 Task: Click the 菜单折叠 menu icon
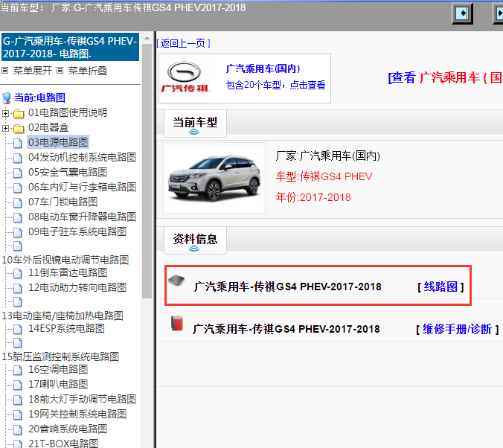tap(60, 70)
